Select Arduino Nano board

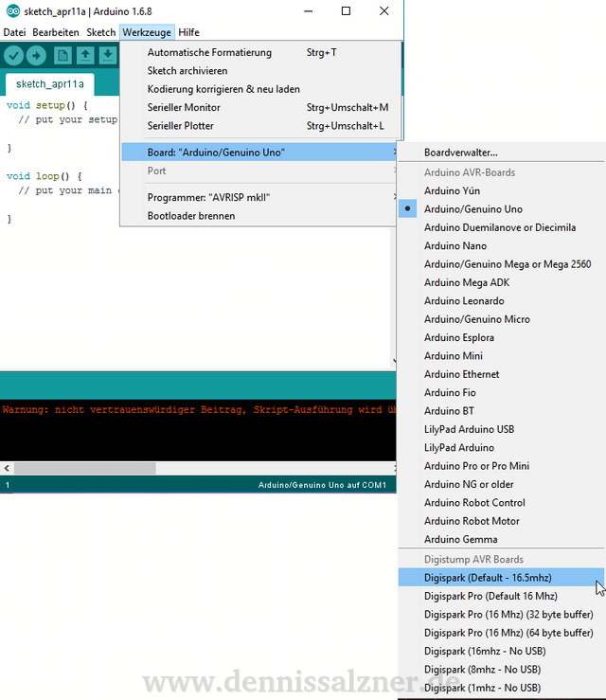502,245
